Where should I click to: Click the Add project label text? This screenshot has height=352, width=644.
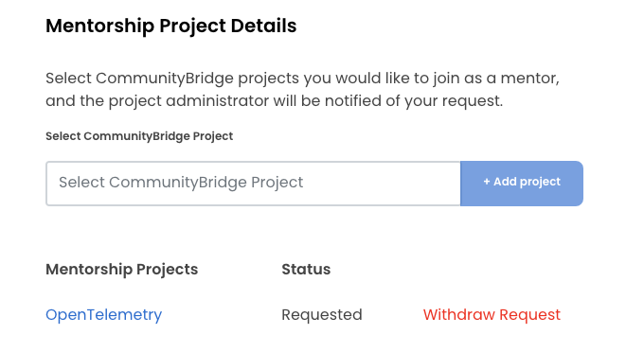(527, 182)
